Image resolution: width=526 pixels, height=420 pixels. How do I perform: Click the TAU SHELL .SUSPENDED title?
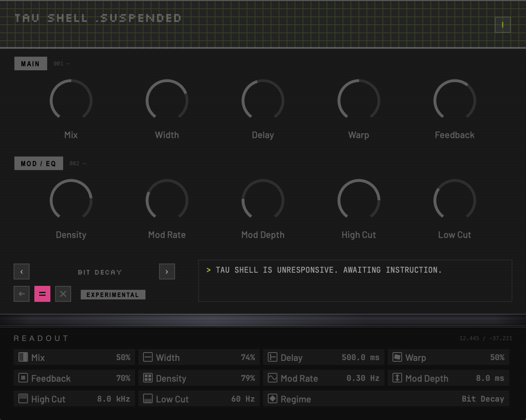pyautogui.click(x=98, y=18)
